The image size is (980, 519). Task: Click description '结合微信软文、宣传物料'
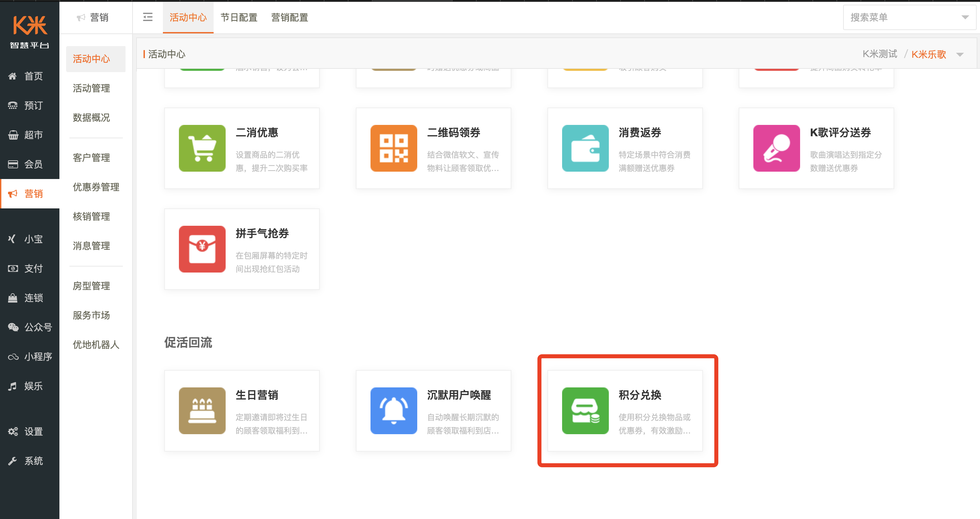[x=463, y=161]
